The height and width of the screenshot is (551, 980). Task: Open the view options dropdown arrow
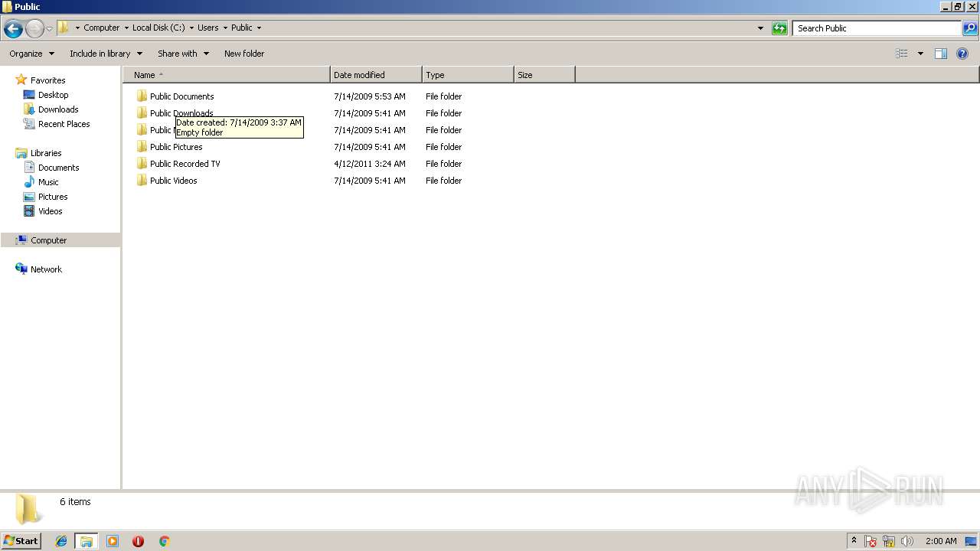click(x=920, y=54)
